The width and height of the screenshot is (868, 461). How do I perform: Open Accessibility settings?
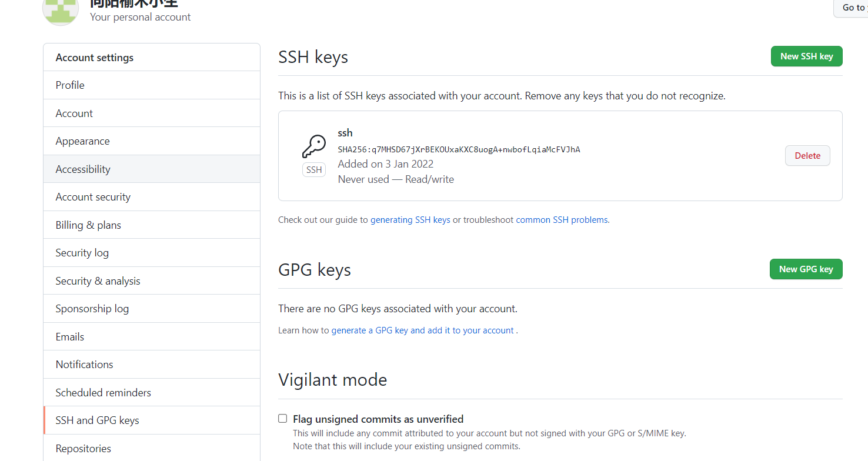coord(83,169)
